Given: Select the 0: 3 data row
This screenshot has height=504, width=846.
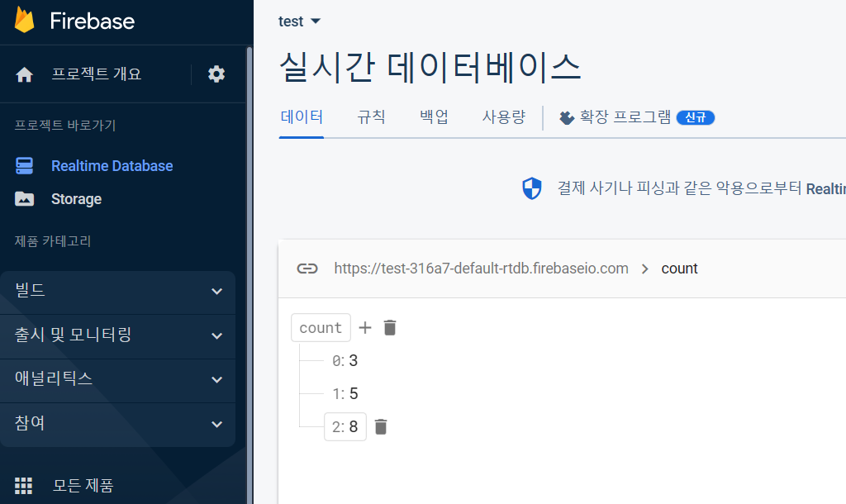Looking at the screenshot, I should point(345,361).
